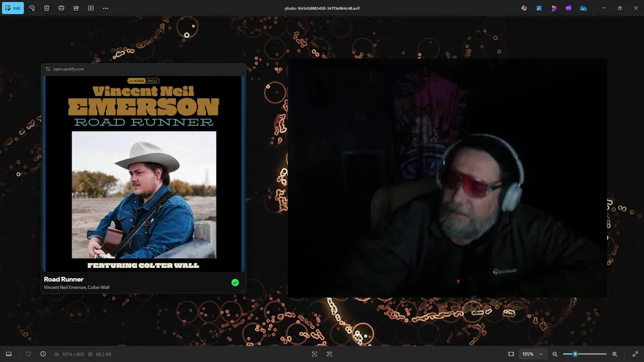Scan text in the image
This screenshot has width=644, height=362.
click(x=330, y=354)
